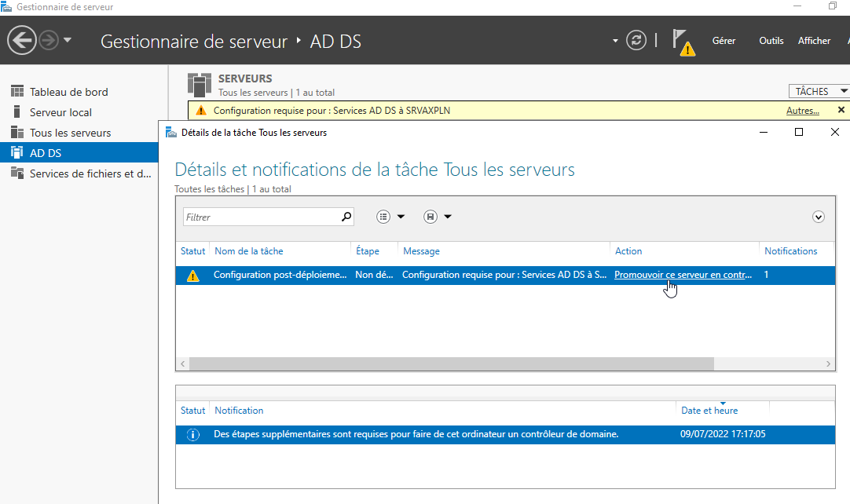
Task: Select Services de fichiers et de stockage
Action: point(90,174)
